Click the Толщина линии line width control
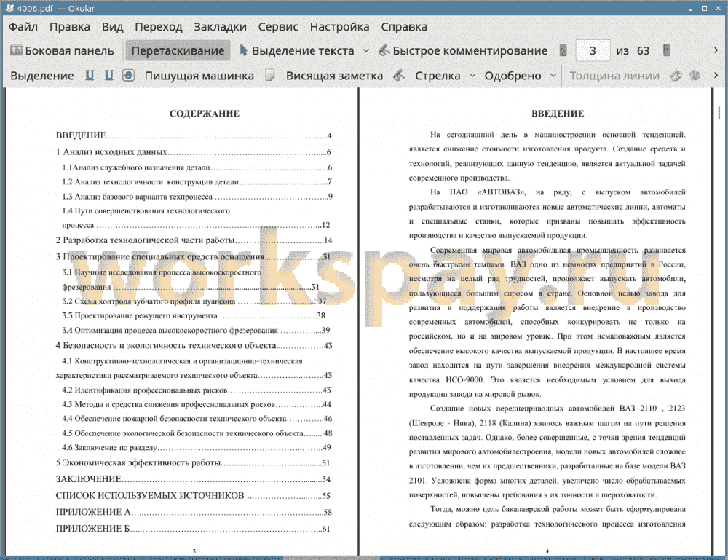Viewport: 728px width, 560px height. [614, 76]
